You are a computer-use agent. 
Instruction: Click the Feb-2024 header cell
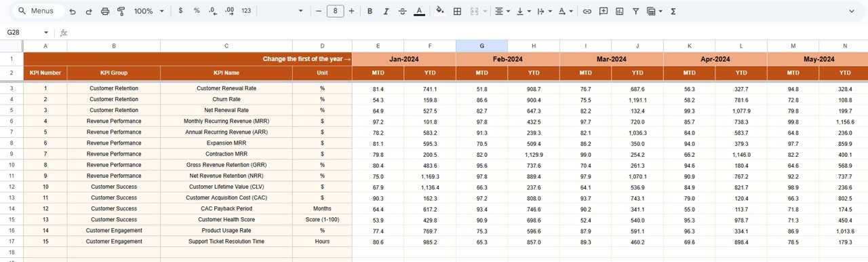point(507,59)
